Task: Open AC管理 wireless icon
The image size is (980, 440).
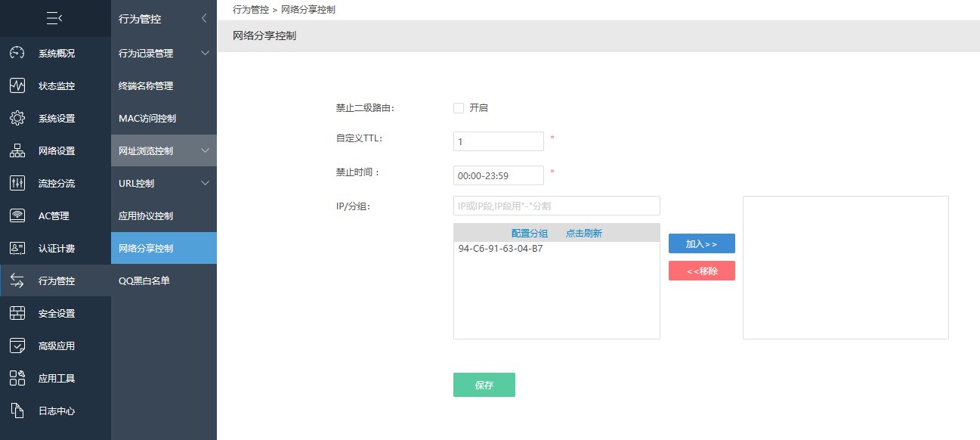Action: pos(17,215)
